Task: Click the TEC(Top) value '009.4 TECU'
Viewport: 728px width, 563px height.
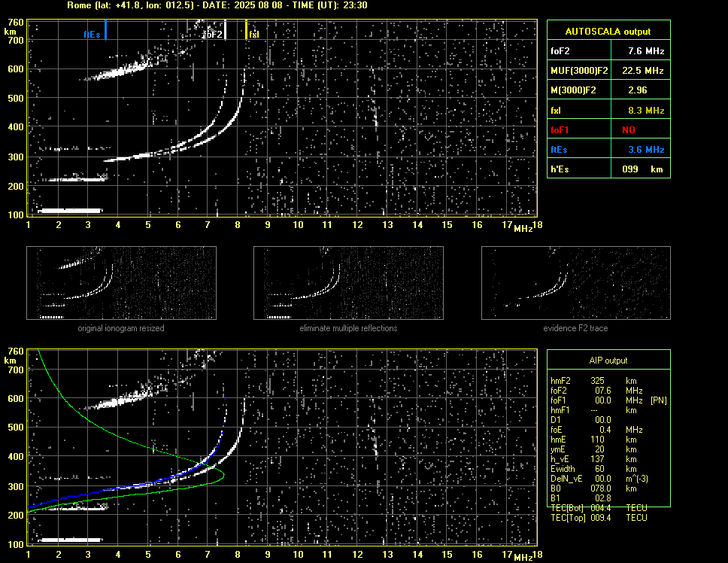Action: pyautogui.click(x=618, y=518)
